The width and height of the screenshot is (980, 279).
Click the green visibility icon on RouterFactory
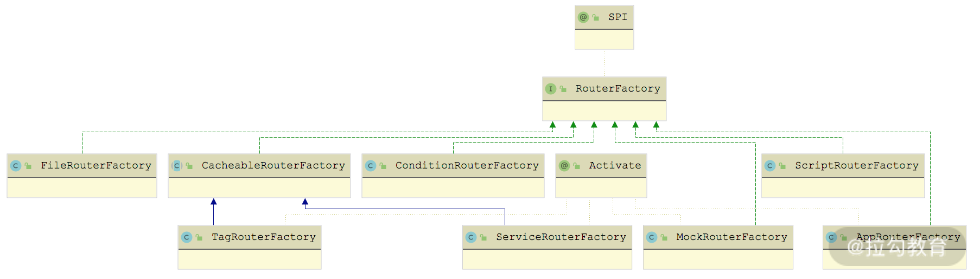pos(563,89)
